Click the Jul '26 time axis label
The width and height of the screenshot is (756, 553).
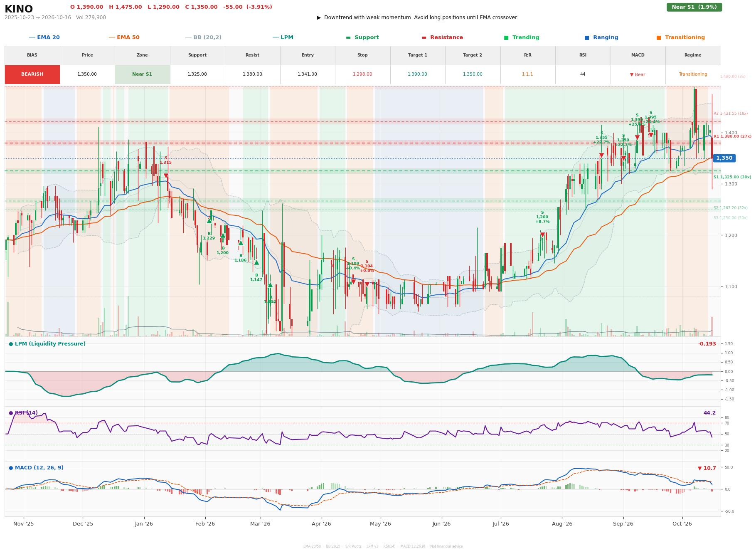coord(501,524)
